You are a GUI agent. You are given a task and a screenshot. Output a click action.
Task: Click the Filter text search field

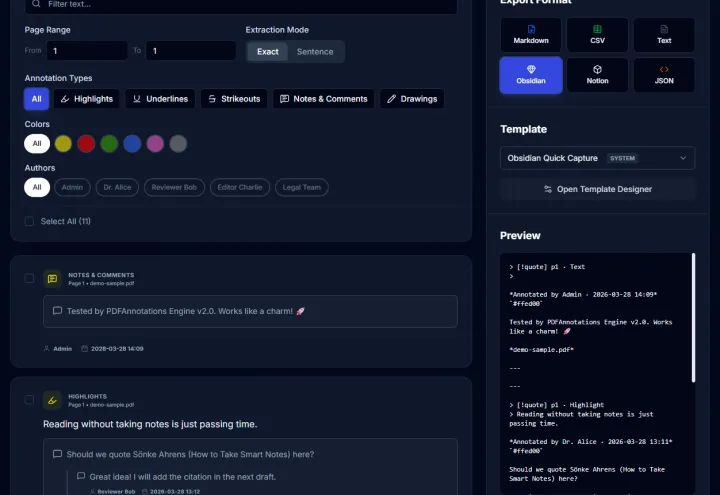[241, 5]
